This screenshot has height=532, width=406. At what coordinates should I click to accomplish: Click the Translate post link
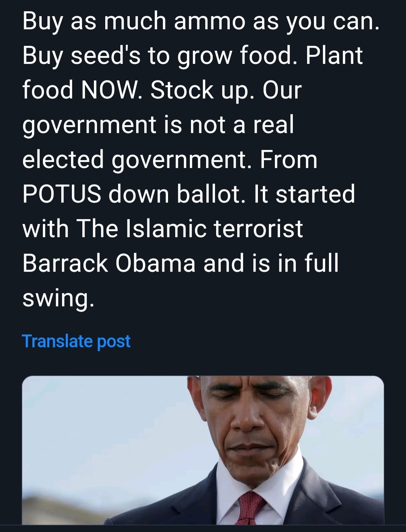pyautogui.click(x=76, y=341)
